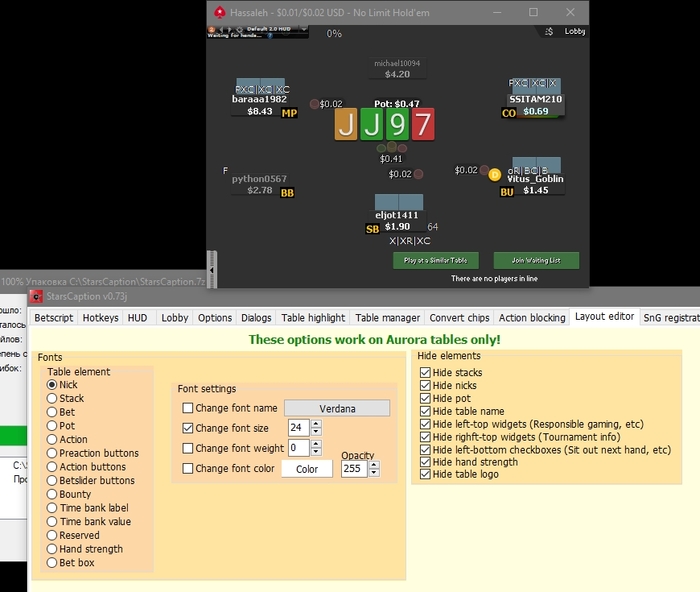Click the red 7 community card
This screenshot has height=592, width=700.
pyautogui.click(x=423, y=125)
